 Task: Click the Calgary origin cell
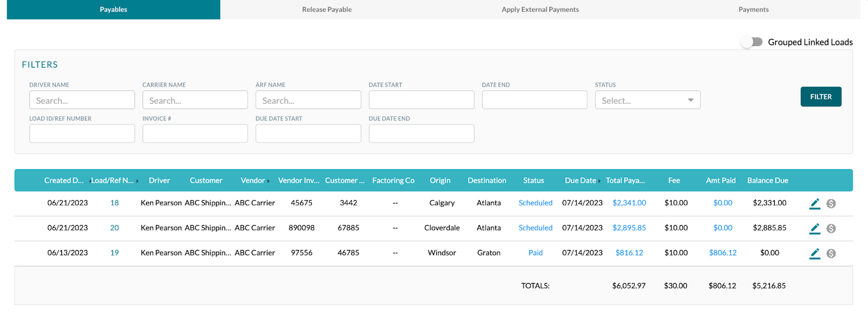pos(442,203)
